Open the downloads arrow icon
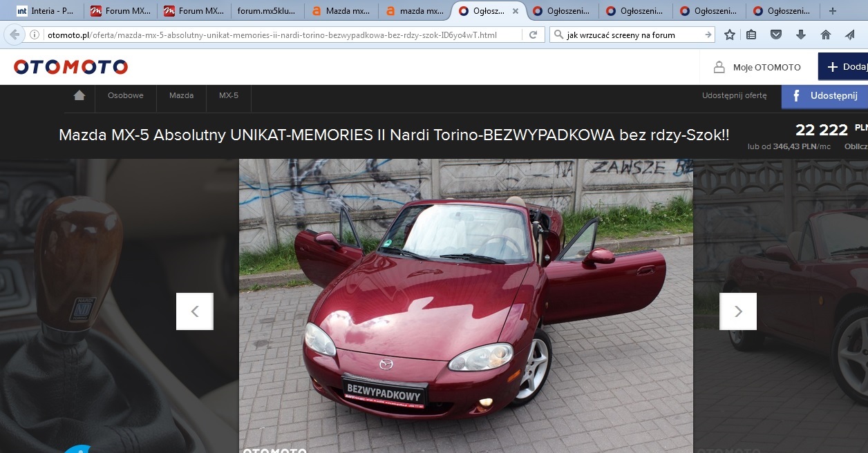 [x=801, y=35]
